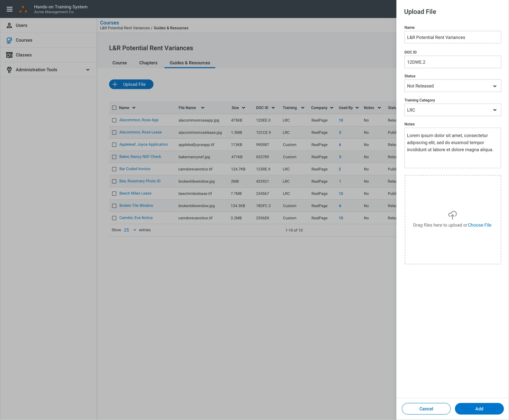The height and width of the screenshot is (420, 509).
Task: Open the hamburger navigation menu
Action: pos(9,9)
